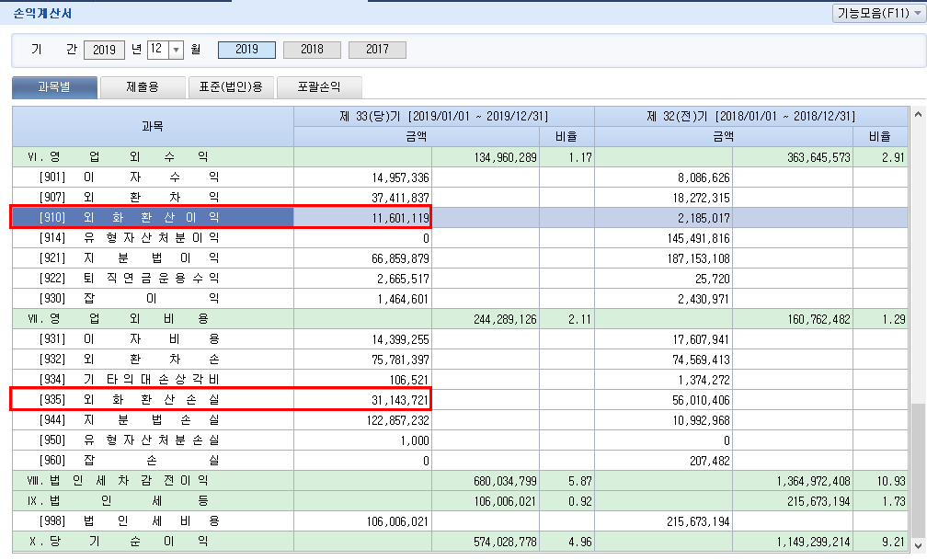Open the 포괄손익 tab

tap(319, 87)
